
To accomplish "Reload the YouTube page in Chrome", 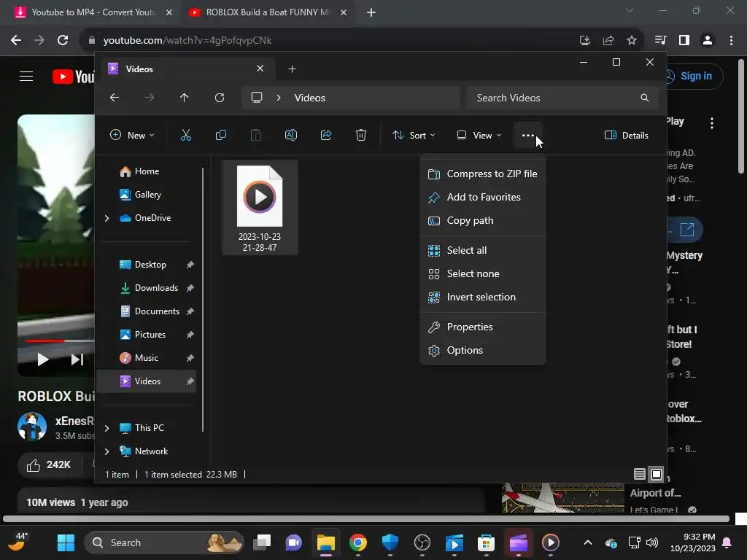I will coord(63,41).
